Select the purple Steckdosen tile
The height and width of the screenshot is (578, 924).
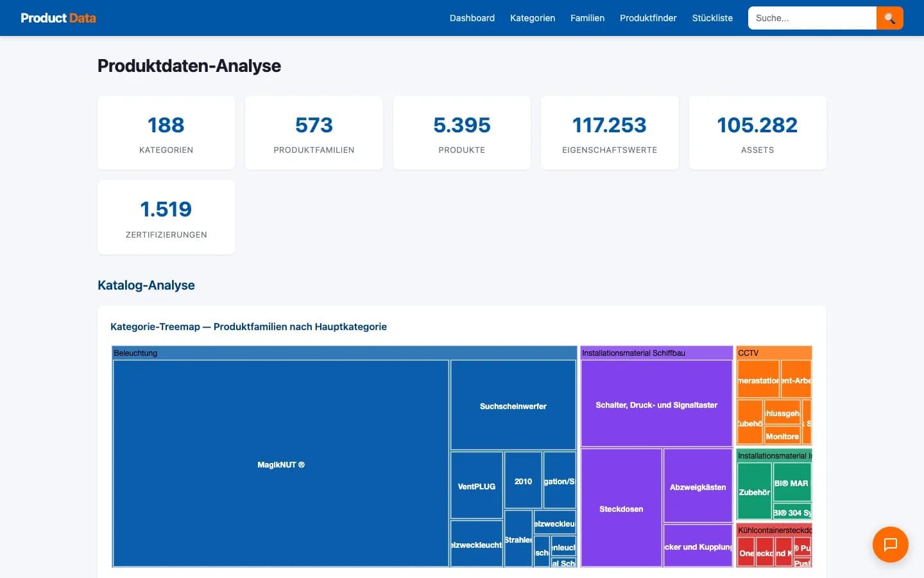[621, 509]
